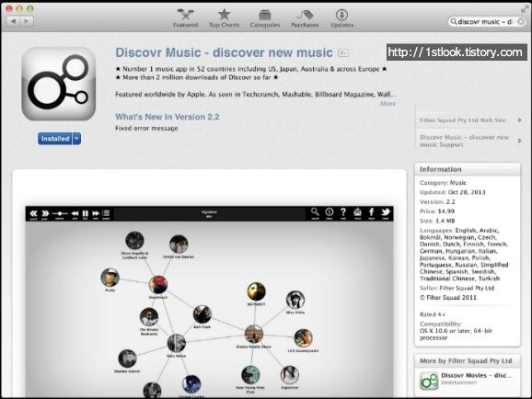The width and height of the screenshot is (532, 399).
Task: Click the Discovr Music app title
Action: tap(224, 52)
